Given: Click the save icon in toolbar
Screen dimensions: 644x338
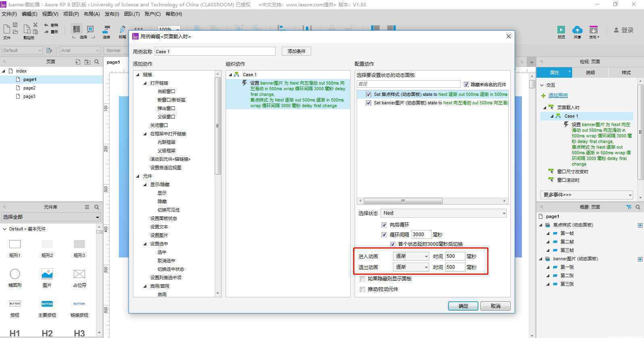Looking at the screenshot, I should pos(15,25).
